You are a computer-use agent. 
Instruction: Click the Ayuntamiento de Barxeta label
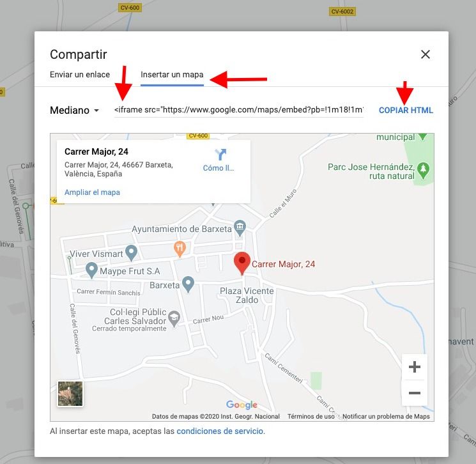pos(181,229)
